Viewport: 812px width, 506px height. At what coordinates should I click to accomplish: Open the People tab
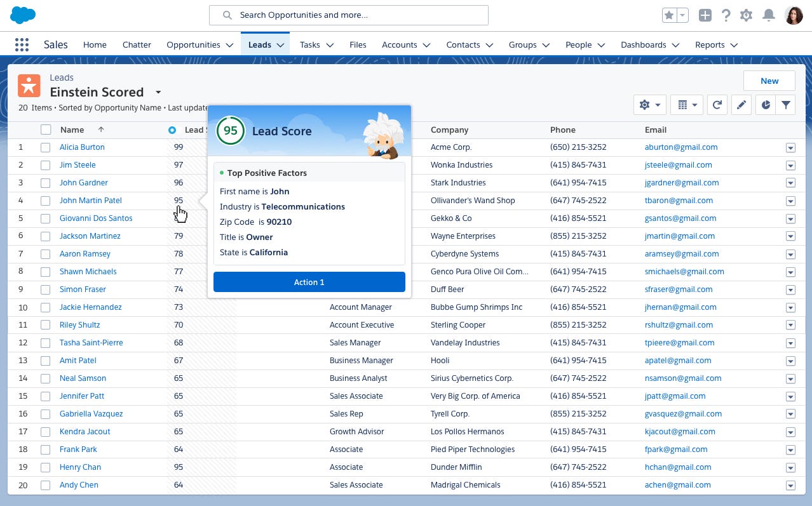(x=578, y=45)
